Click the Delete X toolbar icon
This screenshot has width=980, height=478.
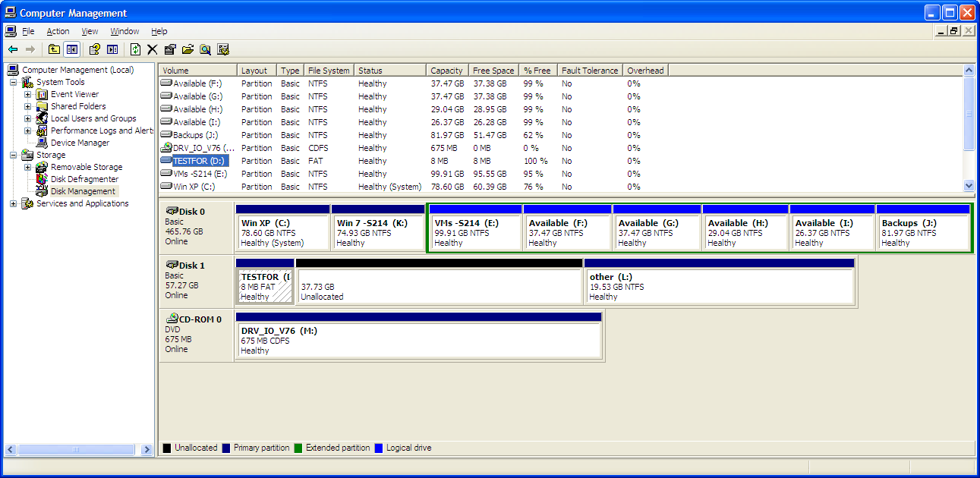click(x=153, y=49)
